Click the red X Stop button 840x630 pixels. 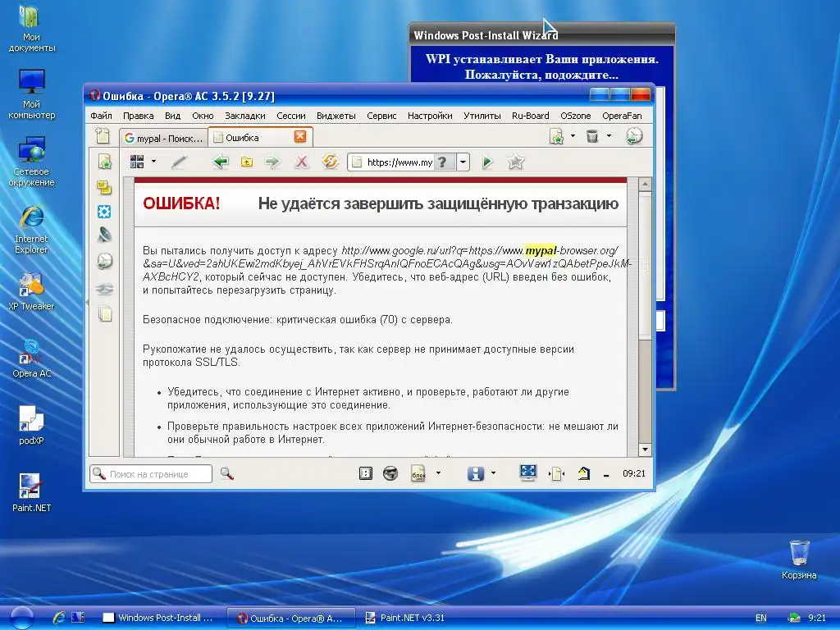[x=302, y=162]
